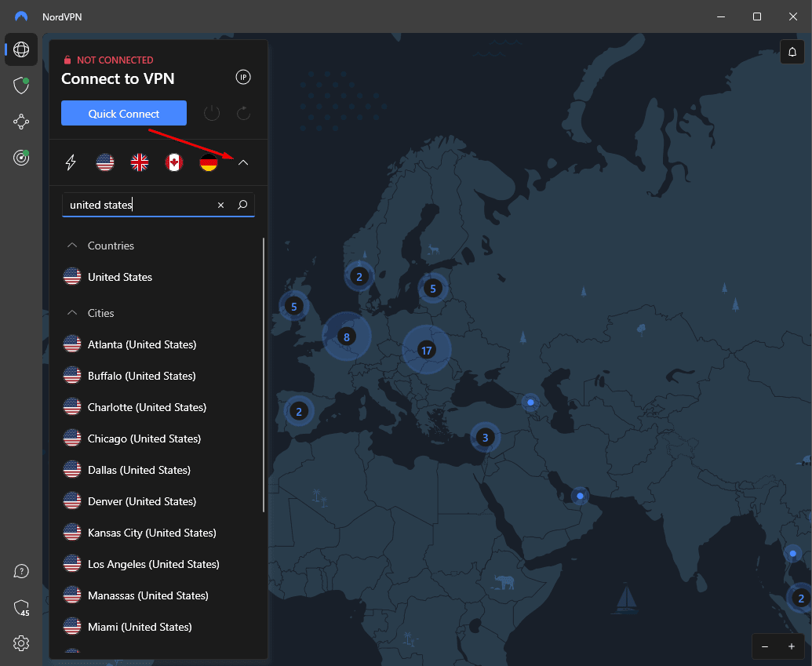
Task: Click the NOT CONNECTED status label
Action: point(115,60)
